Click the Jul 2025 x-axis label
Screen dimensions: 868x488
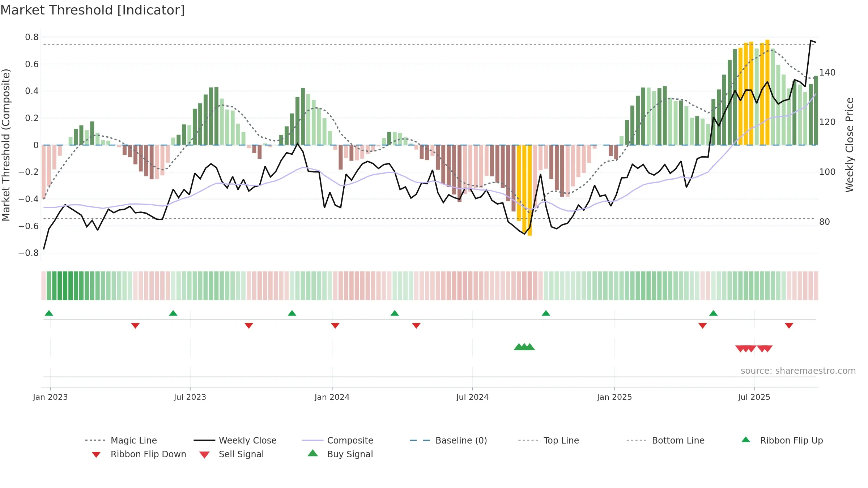point(754,397)
